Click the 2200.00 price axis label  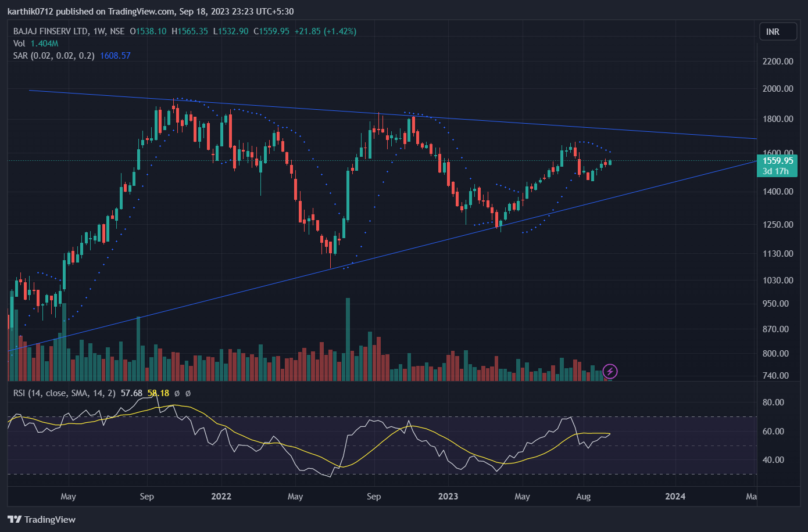(778, 61)
